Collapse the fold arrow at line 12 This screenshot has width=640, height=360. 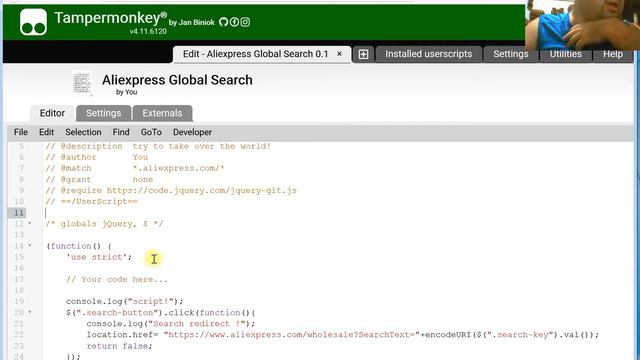tap(30, 223)
